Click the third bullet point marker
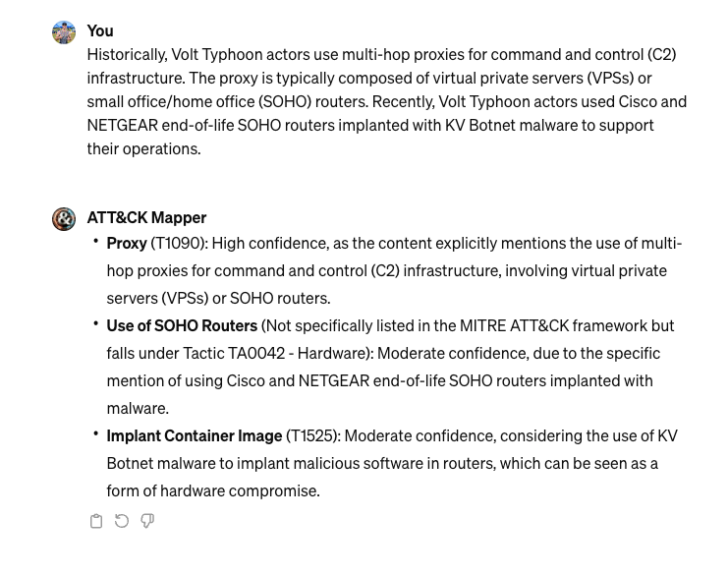Screen dimensions: 728x575 tap(96, 433)
